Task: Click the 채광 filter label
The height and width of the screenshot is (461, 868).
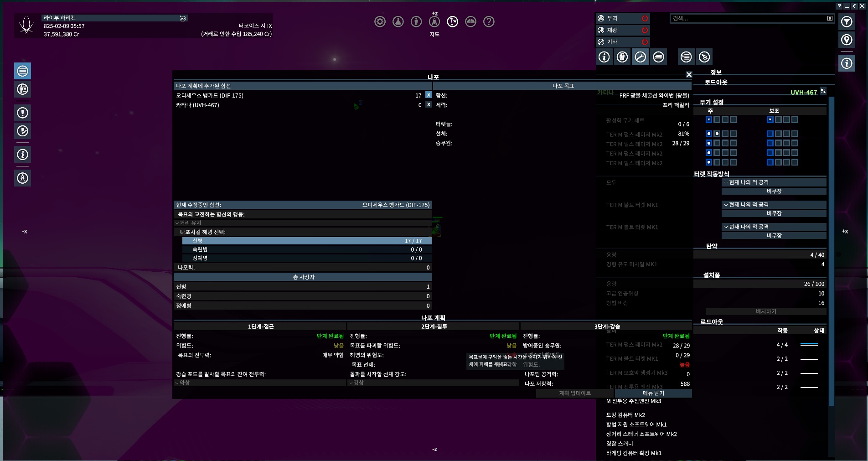Action: click(612, 30)
